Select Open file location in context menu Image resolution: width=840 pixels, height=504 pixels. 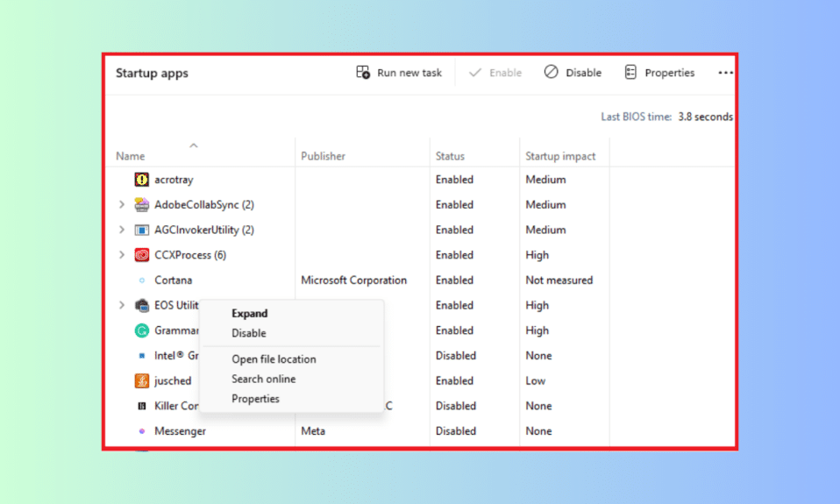click(274, 359)
